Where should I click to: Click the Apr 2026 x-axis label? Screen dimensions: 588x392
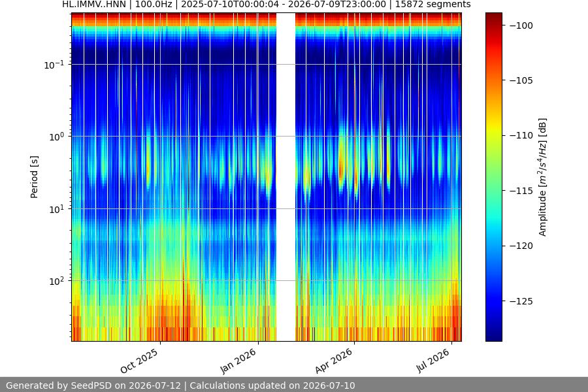(x=334, y=361)
